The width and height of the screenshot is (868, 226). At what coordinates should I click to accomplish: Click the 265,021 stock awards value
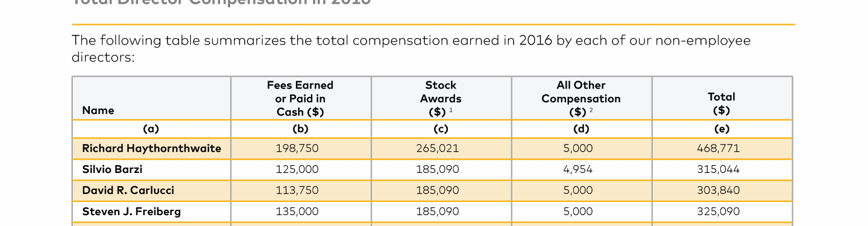(438, 148)
